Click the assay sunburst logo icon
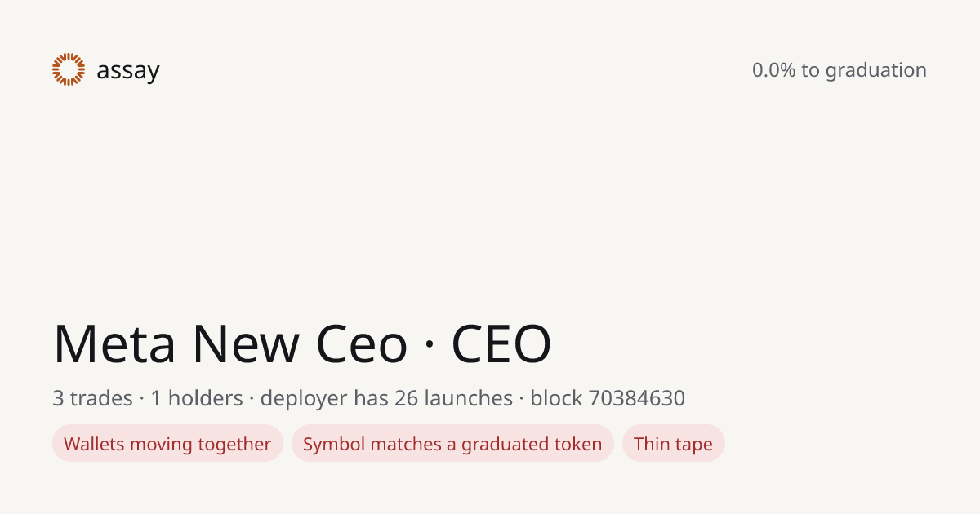Image resolution: width=980 pixels, height=514 pixels. 69,69
